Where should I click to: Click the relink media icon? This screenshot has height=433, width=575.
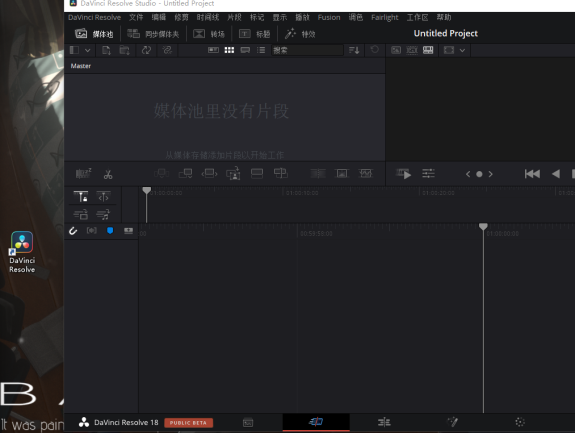click(167, 50)
